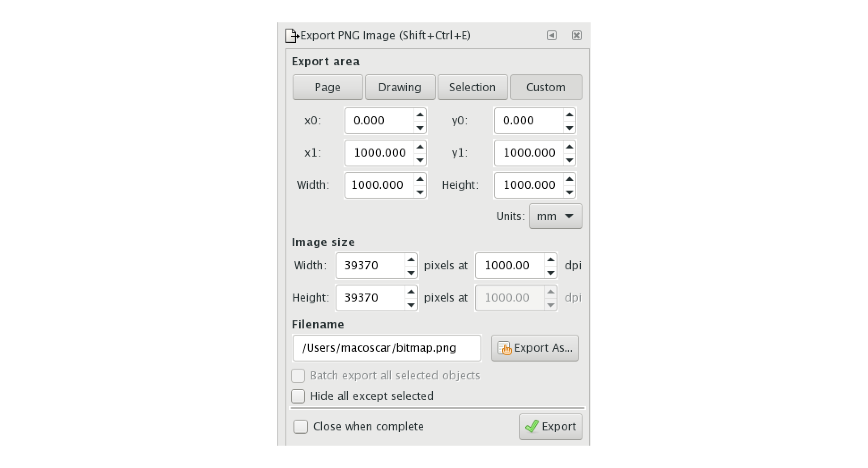Click the dialog dock/iconify arrow icon
This screenshot has height=468, width=868.
pyautogui.click(x=552, y=35)
